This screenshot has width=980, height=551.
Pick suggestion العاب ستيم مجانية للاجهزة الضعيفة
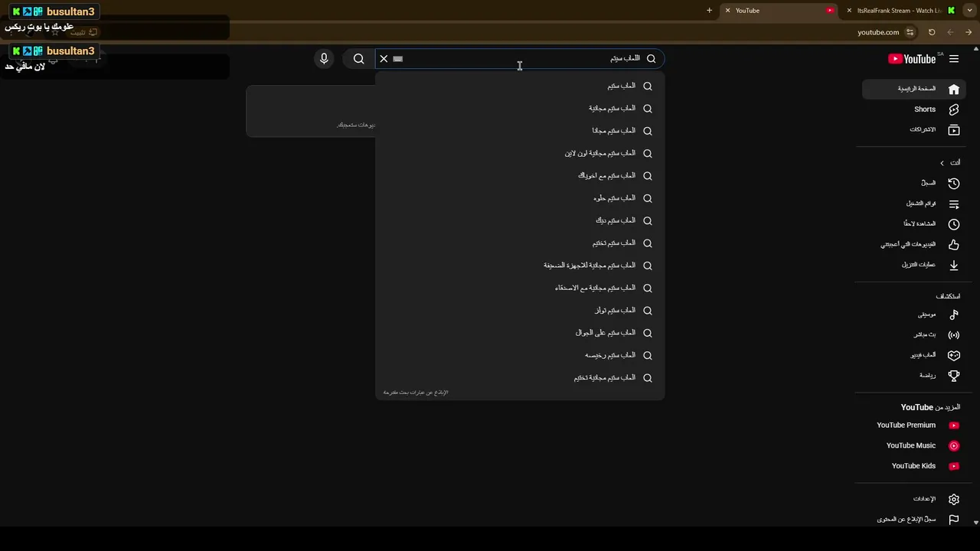pos(520,266)
